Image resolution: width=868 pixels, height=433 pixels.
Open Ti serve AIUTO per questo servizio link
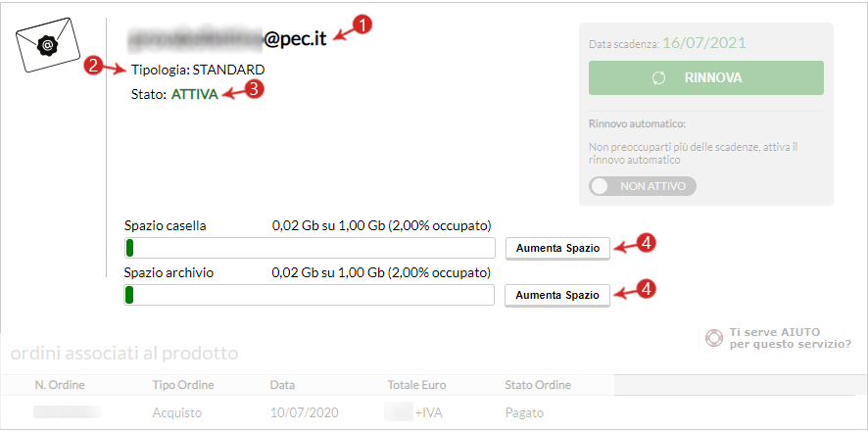coord(790,338)
